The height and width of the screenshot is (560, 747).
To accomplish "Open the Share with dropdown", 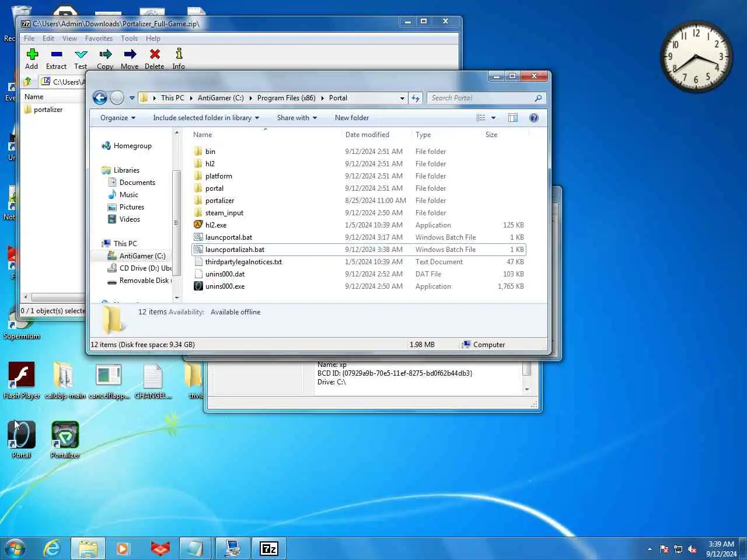I will pos(297,118).
